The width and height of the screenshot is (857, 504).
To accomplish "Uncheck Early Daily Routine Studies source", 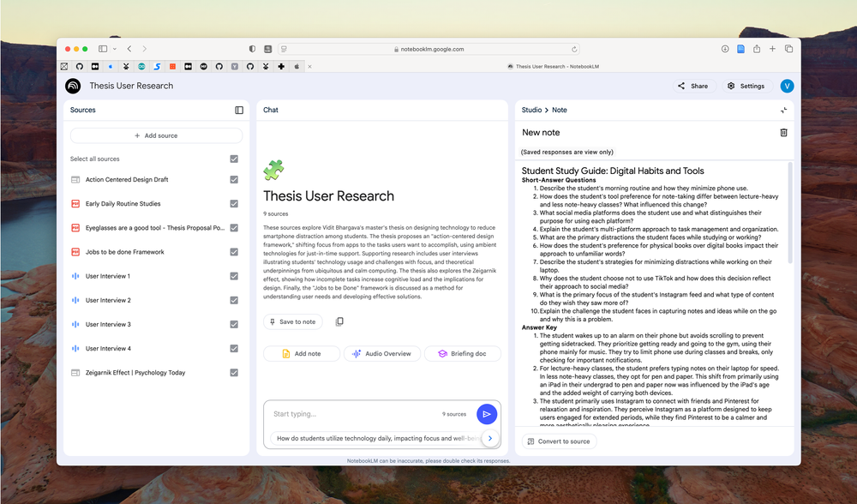I will pos(234,204).
